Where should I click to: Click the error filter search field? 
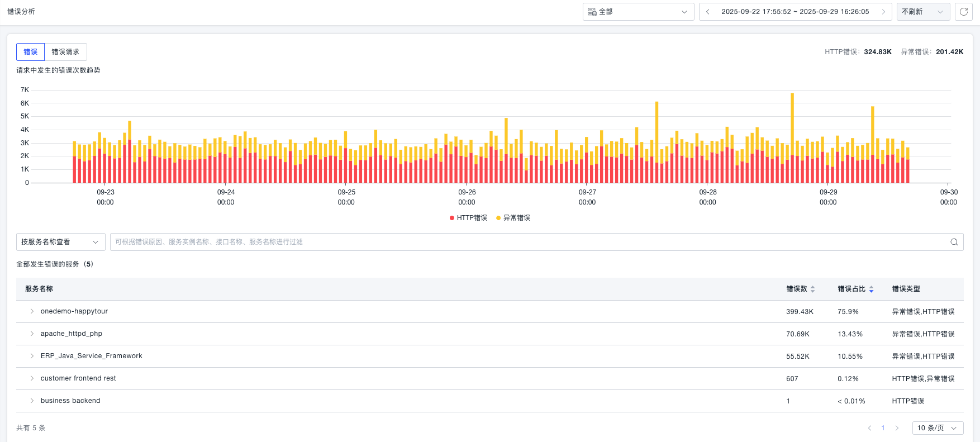[x=525, y=242]
